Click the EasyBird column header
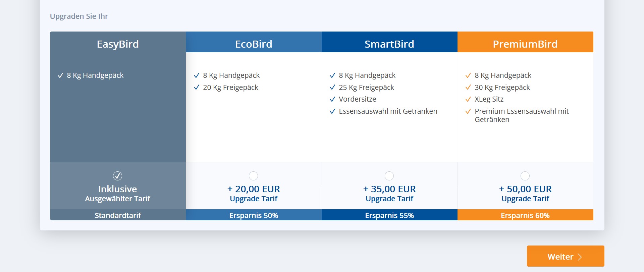 pos(118,44)
